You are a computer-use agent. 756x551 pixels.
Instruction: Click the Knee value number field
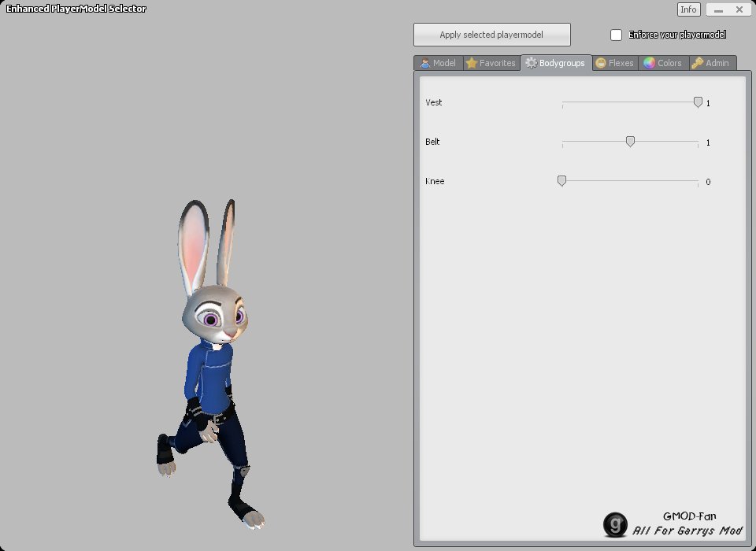click(708, 182)
